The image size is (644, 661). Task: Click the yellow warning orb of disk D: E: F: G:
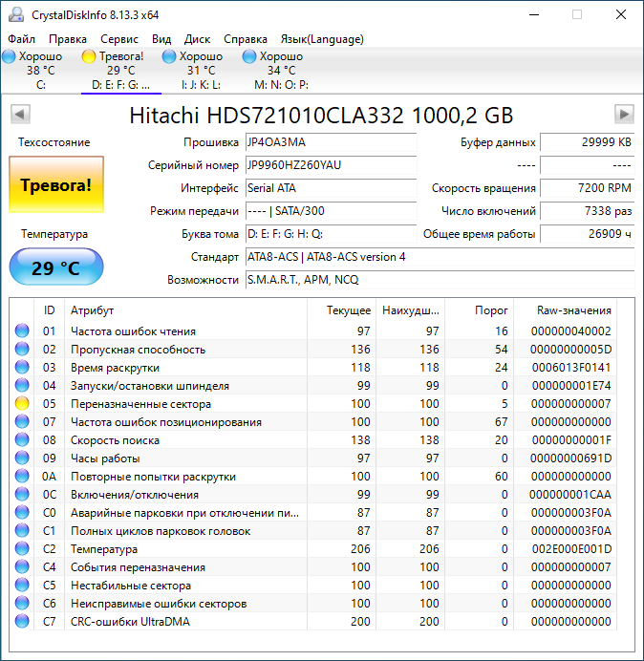pyautogui.click(x=89, y=56)
